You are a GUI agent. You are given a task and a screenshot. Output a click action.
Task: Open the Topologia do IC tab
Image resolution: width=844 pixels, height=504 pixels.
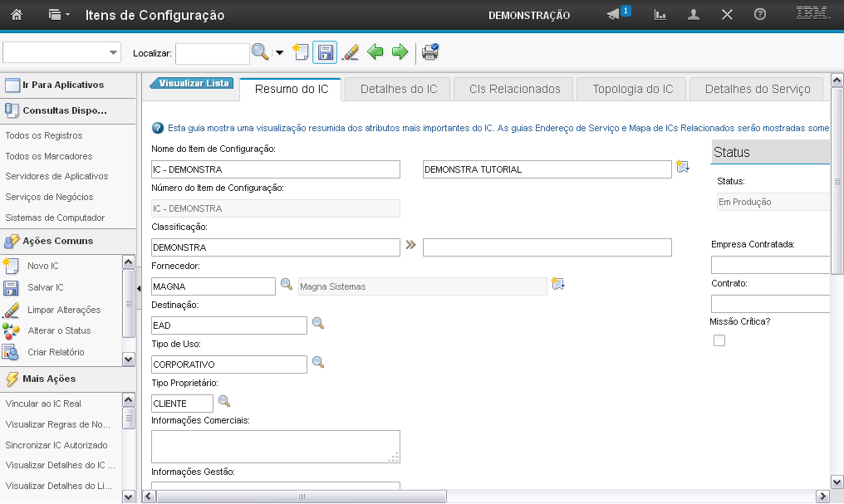632,89
